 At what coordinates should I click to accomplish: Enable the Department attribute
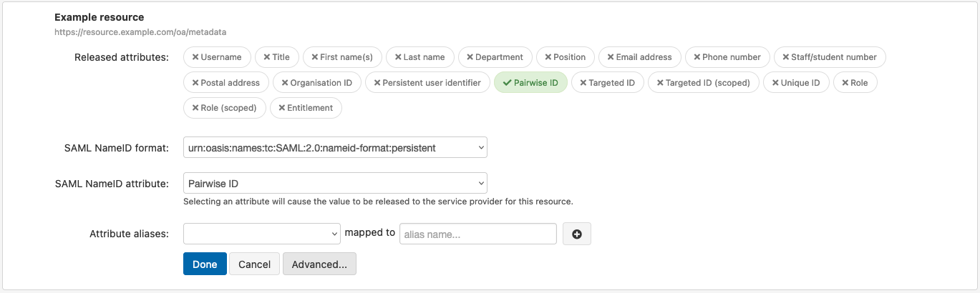495,57
